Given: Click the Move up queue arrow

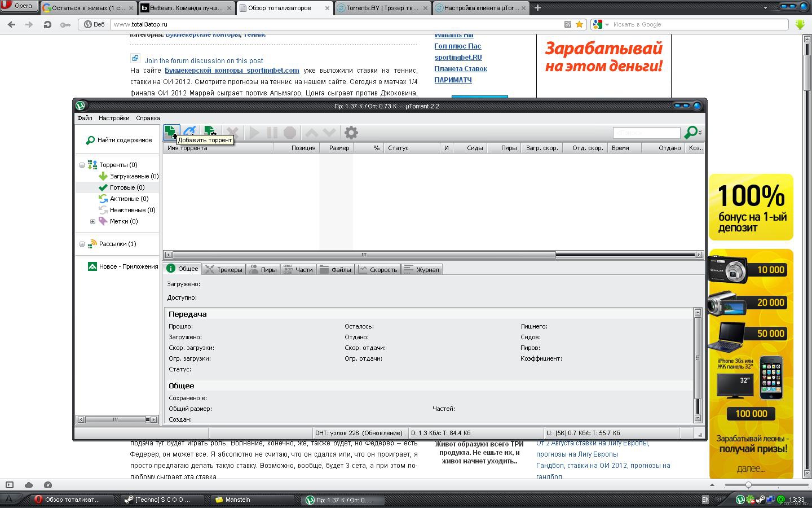Looking at the screenshot, I should (x=311, y=133).
